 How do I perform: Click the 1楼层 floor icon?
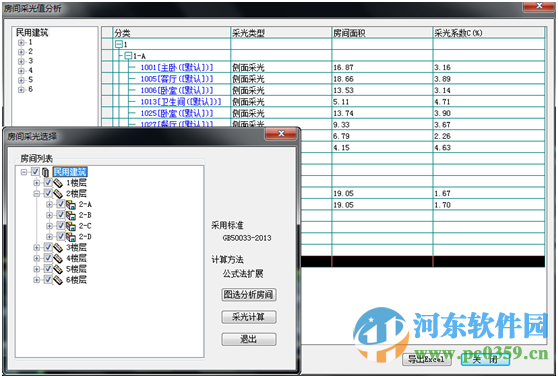coord(58,183)
